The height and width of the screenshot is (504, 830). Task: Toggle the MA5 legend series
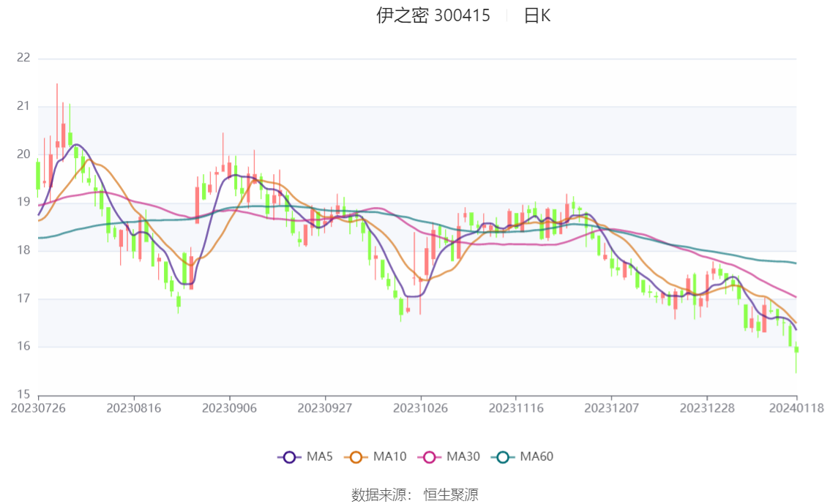pyautogui.click(x=305, y=457)
